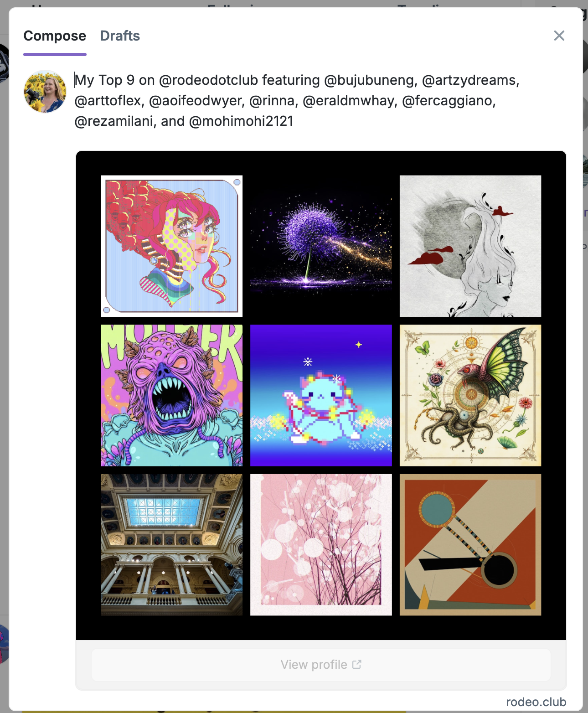Open the ornate skylight hall photo
Viewport: 588px width, 713px height.
pos(172,545)
